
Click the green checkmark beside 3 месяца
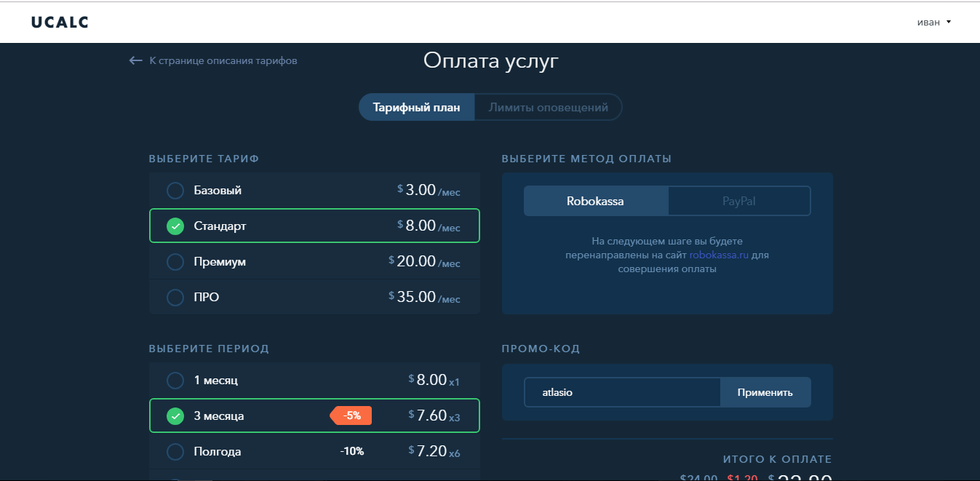(x=175, y=416)
